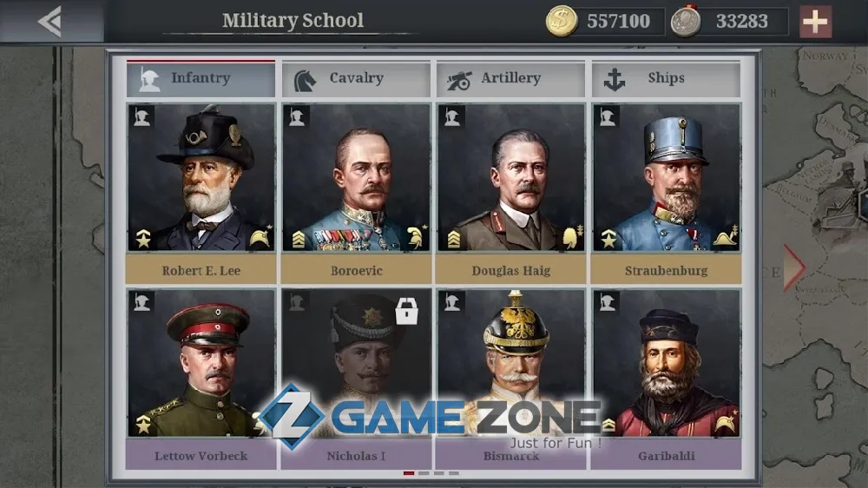This screenshot has height=488, width=868.
Task: Select the first red page indicator dot
Action: (x=409, y=473)
